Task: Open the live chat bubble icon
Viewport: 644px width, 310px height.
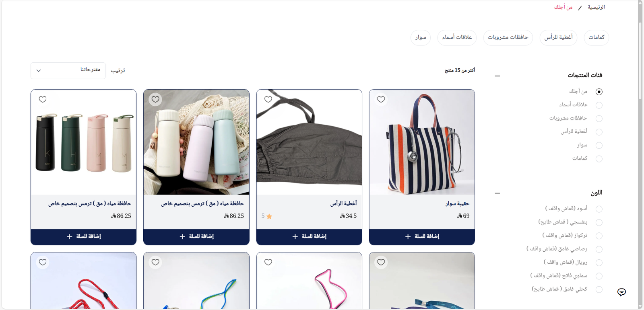Action: pos(621,292)
